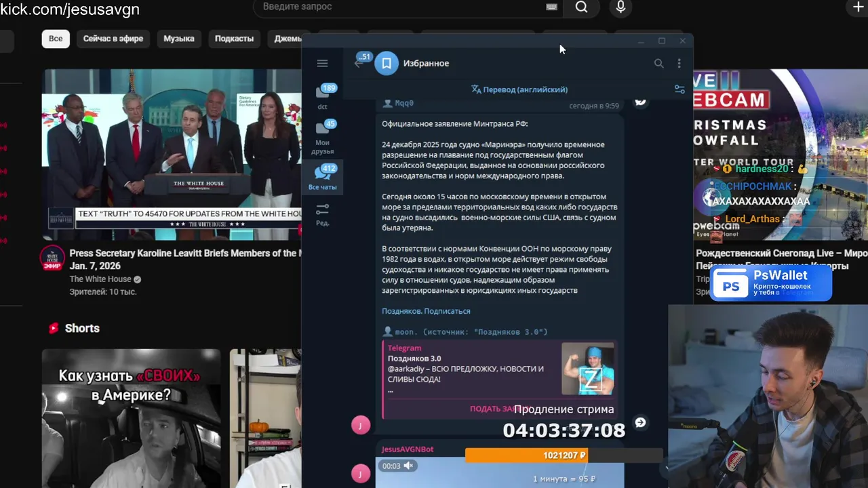Go back with Telegram's back arrow

pyautogui.click(x=359, y=63)
